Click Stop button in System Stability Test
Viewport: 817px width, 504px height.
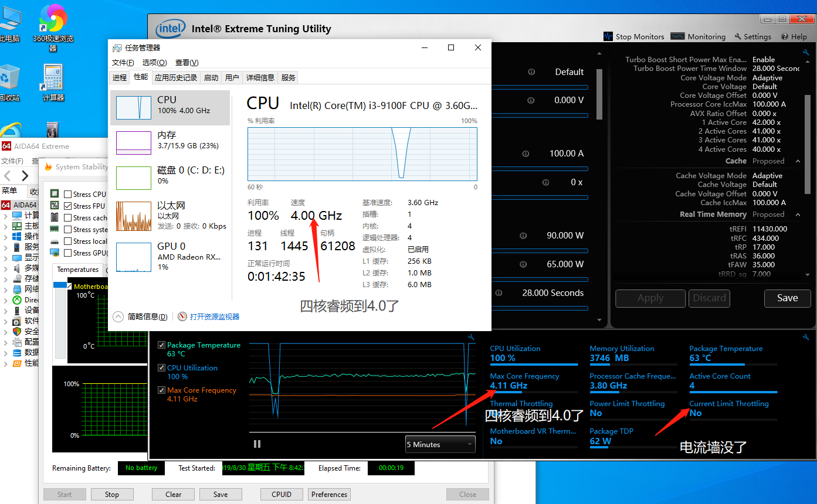[112, 495]
